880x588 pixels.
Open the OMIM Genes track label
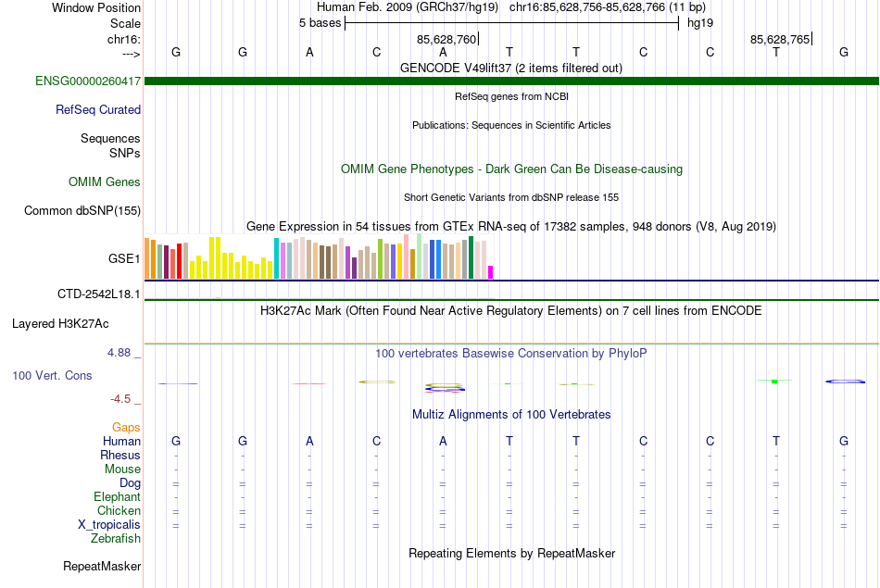[104, 182]
